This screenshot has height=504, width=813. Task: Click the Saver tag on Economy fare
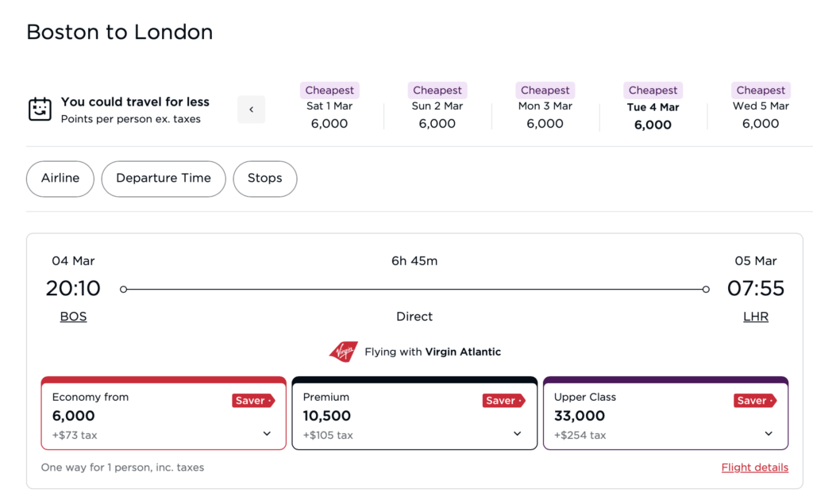tap(253, 401)
